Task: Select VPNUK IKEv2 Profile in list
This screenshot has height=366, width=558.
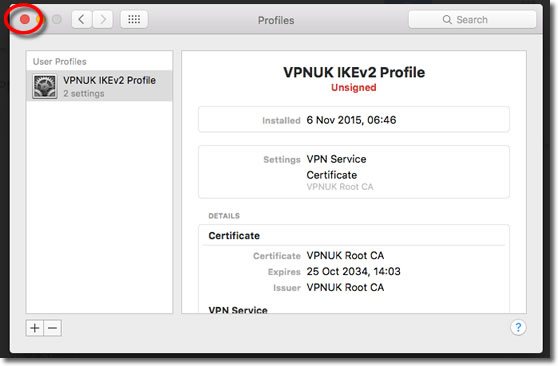Action: click(99, 86)
